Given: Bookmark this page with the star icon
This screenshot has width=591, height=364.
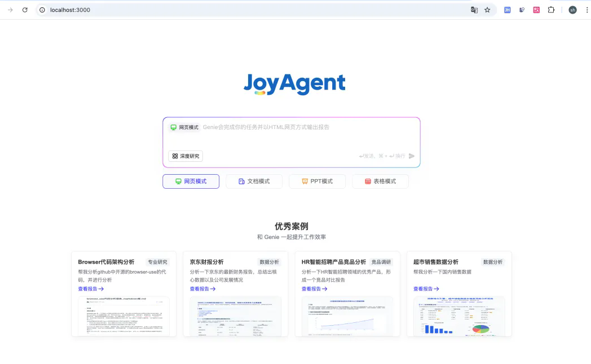Looking at the screenshot, I should 487,10.
